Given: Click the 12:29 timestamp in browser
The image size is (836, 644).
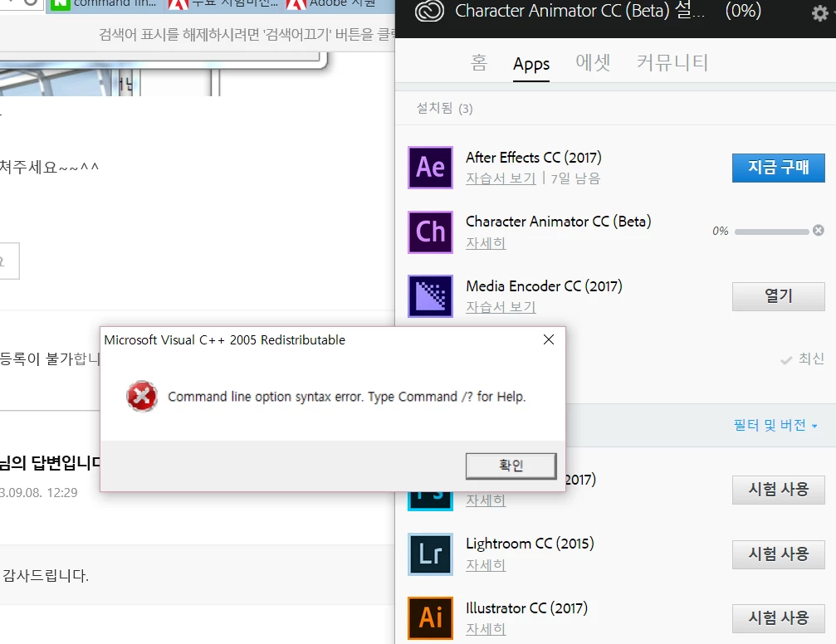Looking at the screenshot, I should click(x=61, y=493).
